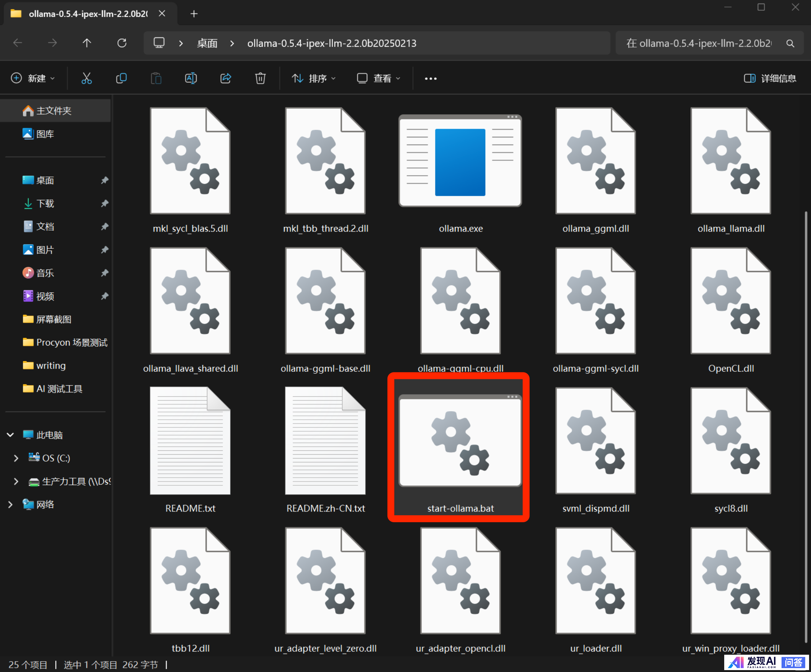Expand the 网络 tree node
Viewport: 811px width, 672px height.
(10, 505)
